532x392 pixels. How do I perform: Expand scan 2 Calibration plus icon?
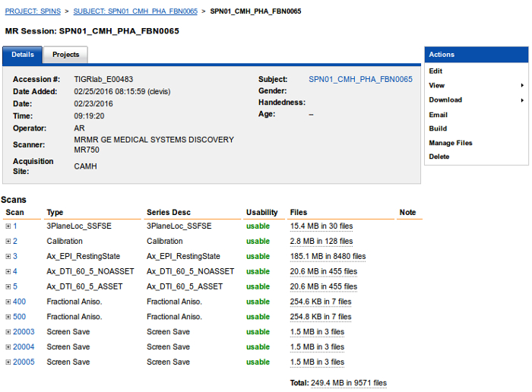8,241
